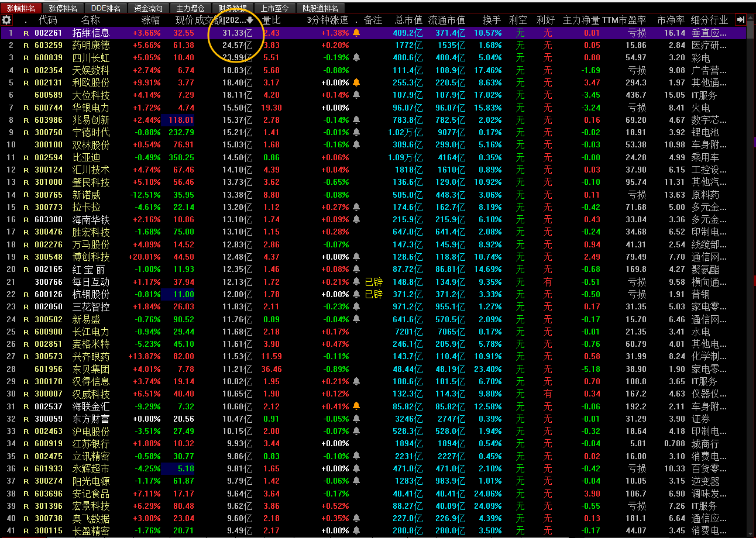This screenshot has height=538, width=756.
Task: Select stock name 江苏银行
Action: coord(91,443)
